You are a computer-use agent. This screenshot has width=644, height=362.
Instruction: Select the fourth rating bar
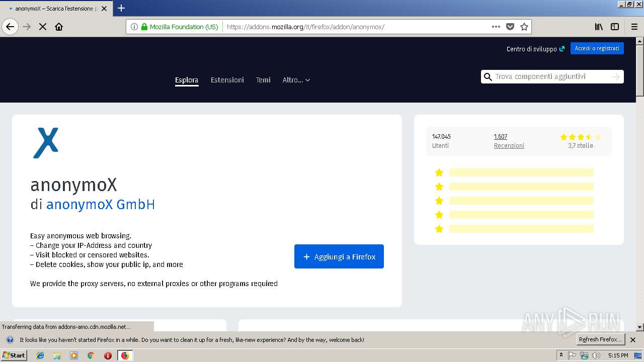[x=521, y=215]
